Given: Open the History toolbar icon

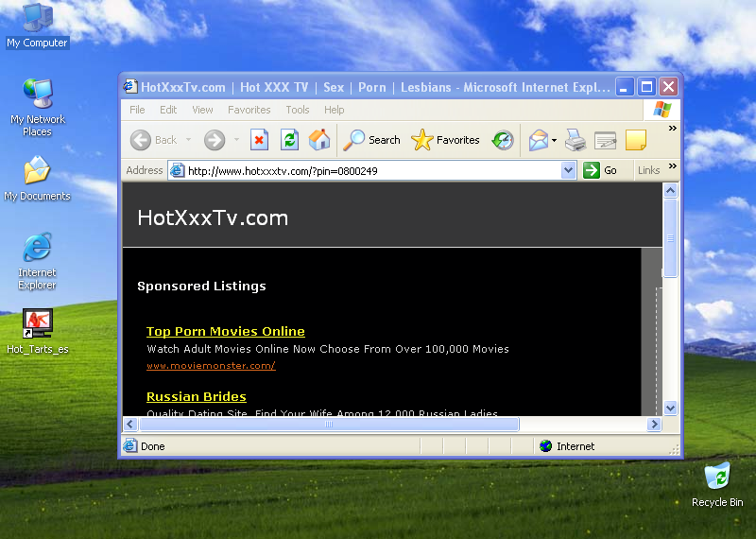Looking at the screenshot, I should coord(503,140).
